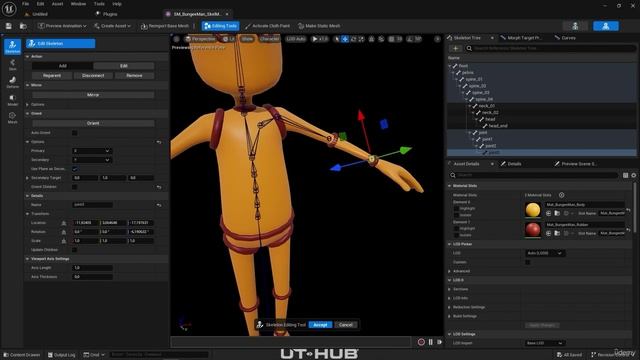
Task: Toggle Use Plane as Secondary checkbox
Action: pos(75,169)
